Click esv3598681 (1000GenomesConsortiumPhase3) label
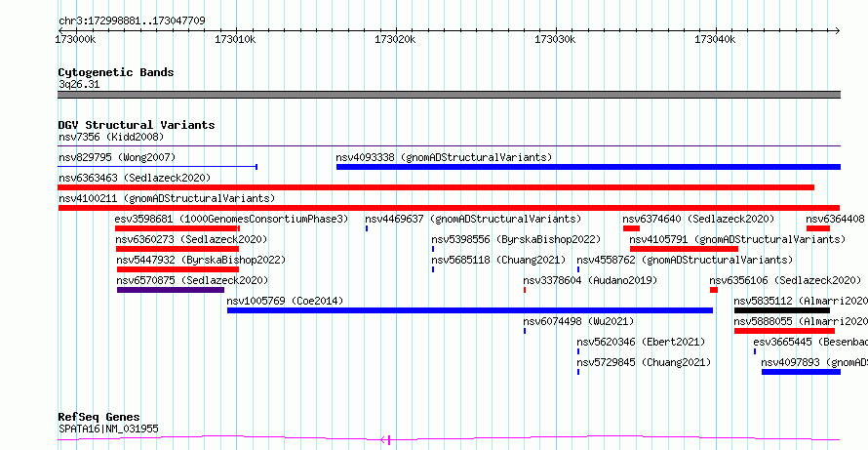Image resolution: width=868 pixels, height=450 pixels. 231,219
